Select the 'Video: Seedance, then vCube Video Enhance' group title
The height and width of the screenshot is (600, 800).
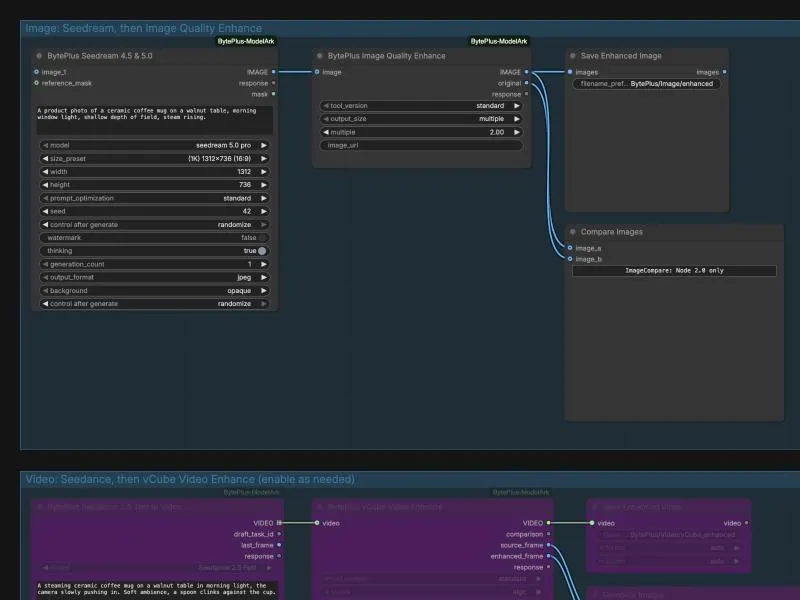point(190,479)
